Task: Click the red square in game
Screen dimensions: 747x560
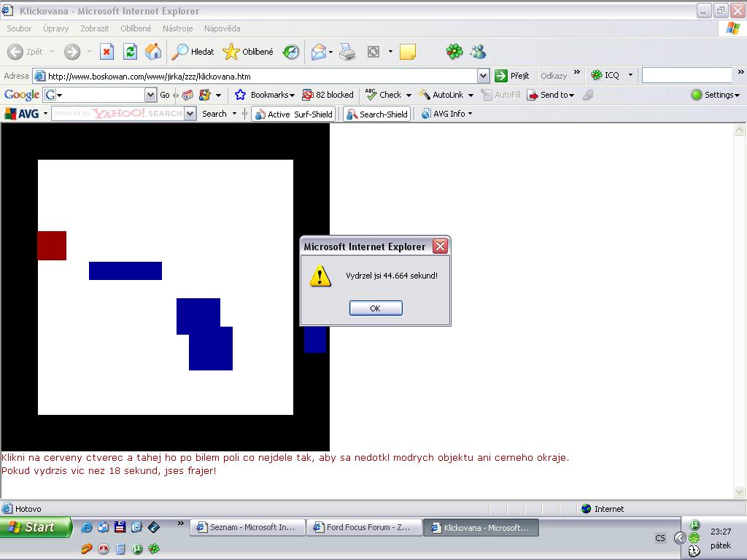Action: click(52, 246)
